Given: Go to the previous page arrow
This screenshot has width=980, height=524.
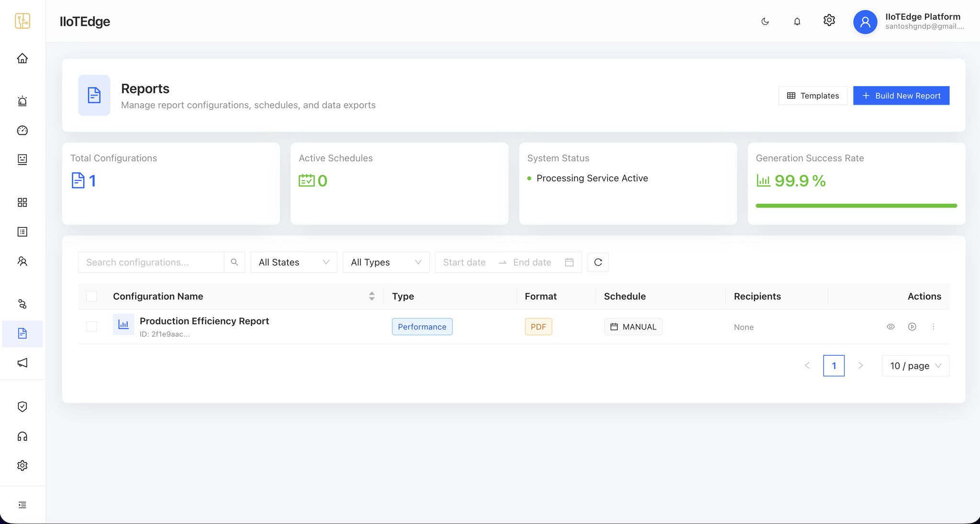Looking at the screenshot, I should (807, 366).
